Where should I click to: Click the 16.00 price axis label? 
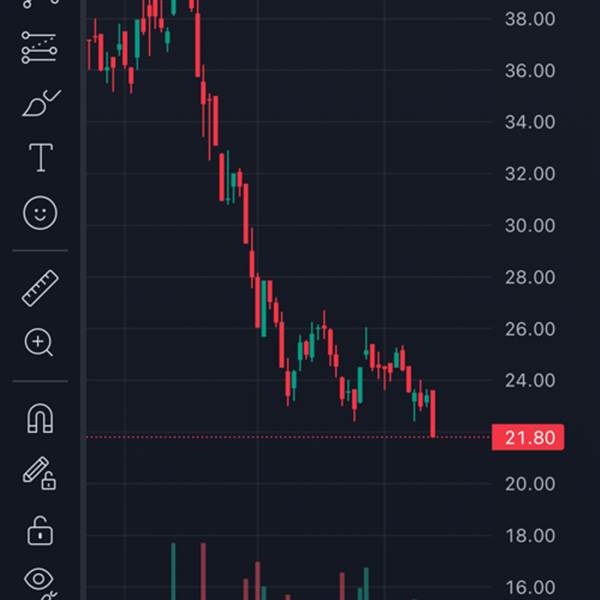530,587
